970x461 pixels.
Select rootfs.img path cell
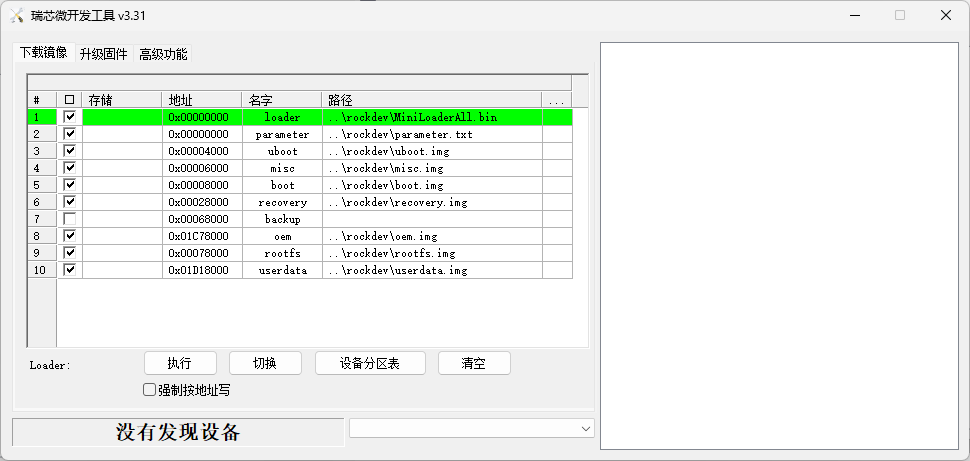pyautogui.click(x=432, y=253)
